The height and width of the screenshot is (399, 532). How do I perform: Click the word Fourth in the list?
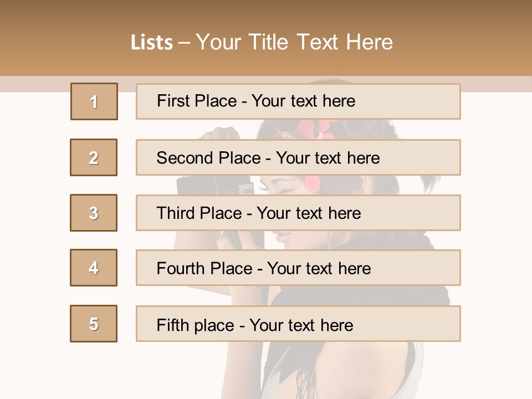[180, 268]
